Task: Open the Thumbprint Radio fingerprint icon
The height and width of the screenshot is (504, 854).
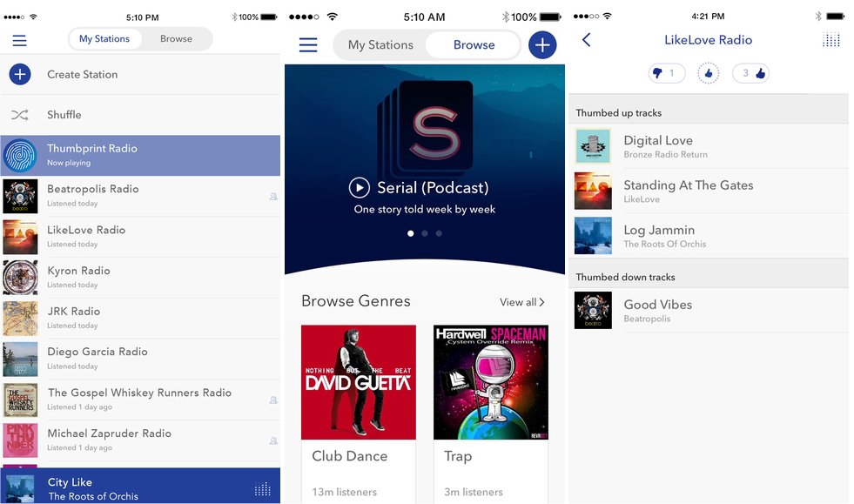Action: click(x=20, y=155)
